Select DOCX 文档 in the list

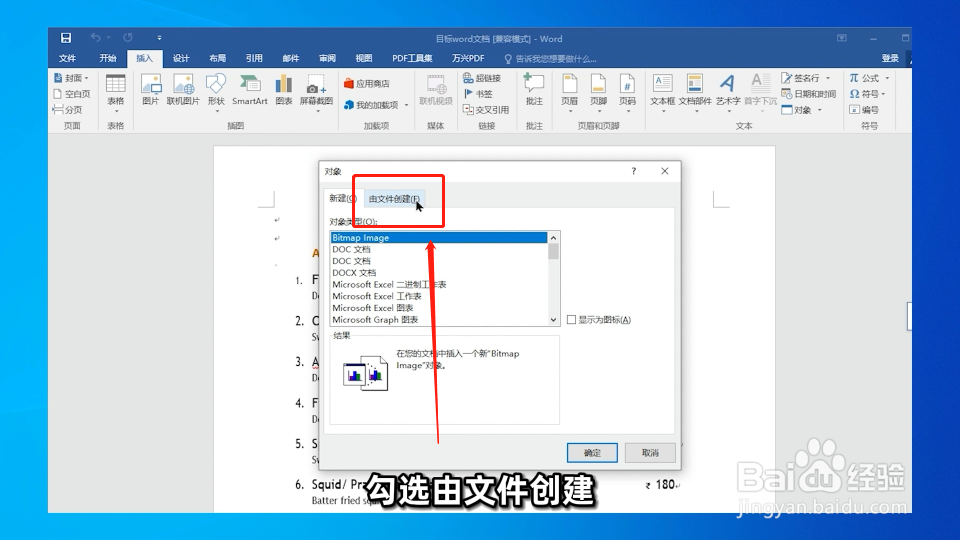(x=438, y=272)
